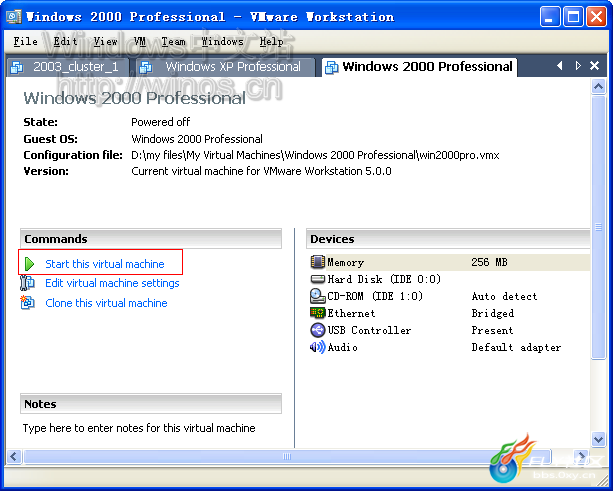This screenshot has width=613, height=491.
Task: Select the Audio Default adapter value
Action: (516, 347)
